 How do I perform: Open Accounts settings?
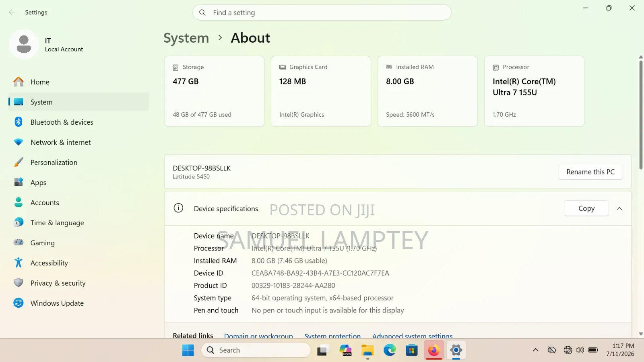pos(78,203)
